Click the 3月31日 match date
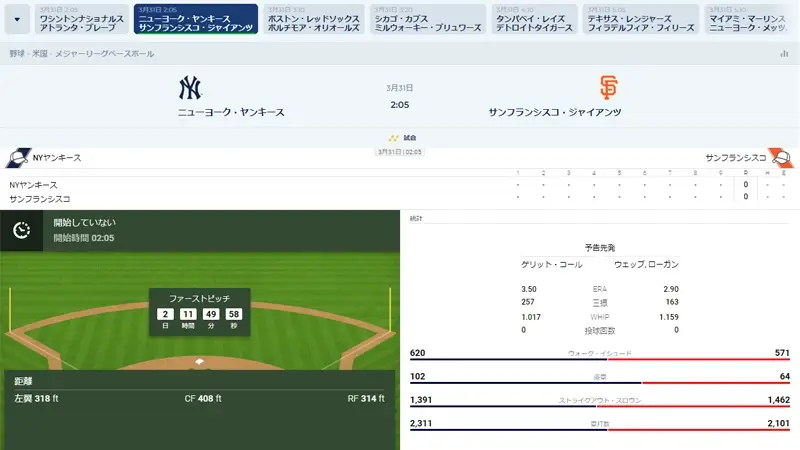This screenshot has width=800, height=450. [399, 88]
